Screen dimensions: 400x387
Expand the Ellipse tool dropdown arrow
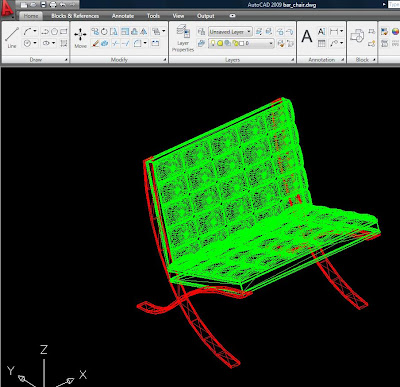click(x=53, y=43)
